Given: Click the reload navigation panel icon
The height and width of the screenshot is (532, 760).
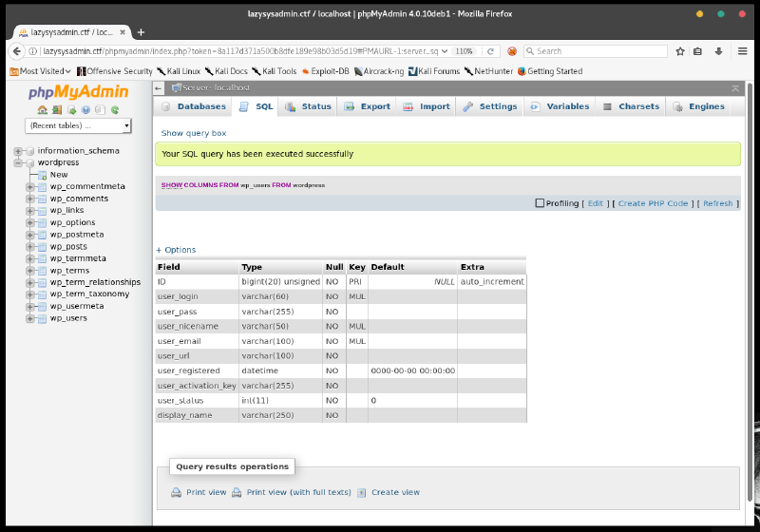Looking at the screenshot, I should coord(115,109).
